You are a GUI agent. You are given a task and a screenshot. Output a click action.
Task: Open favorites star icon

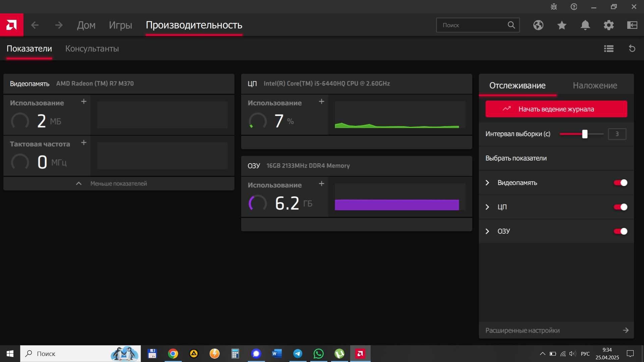point(562,25)
